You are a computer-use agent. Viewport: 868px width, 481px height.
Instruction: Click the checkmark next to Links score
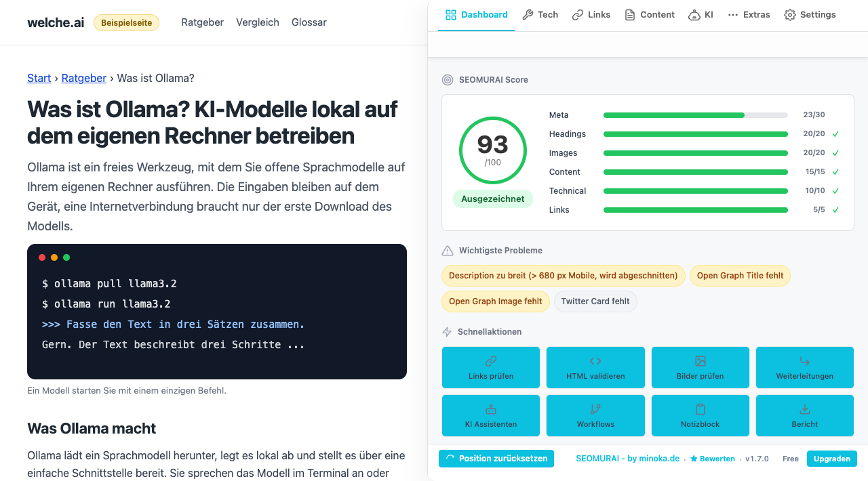[x=835, y=210]
